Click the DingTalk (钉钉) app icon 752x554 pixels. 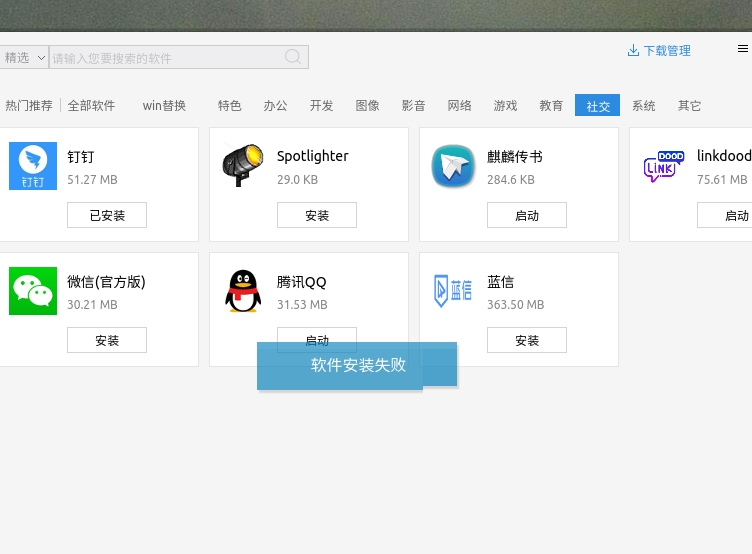coord(33,166)
